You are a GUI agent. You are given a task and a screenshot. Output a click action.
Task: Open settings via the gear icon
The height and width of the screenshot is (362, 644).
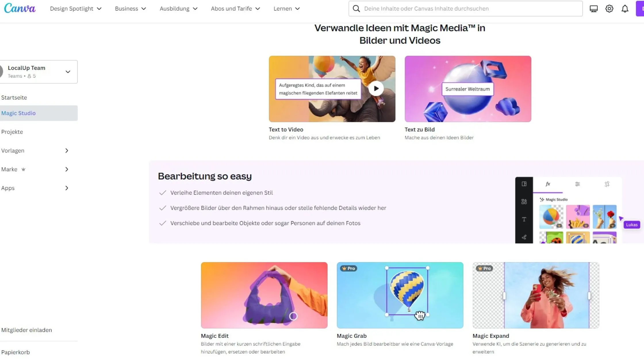coord(609,9)
